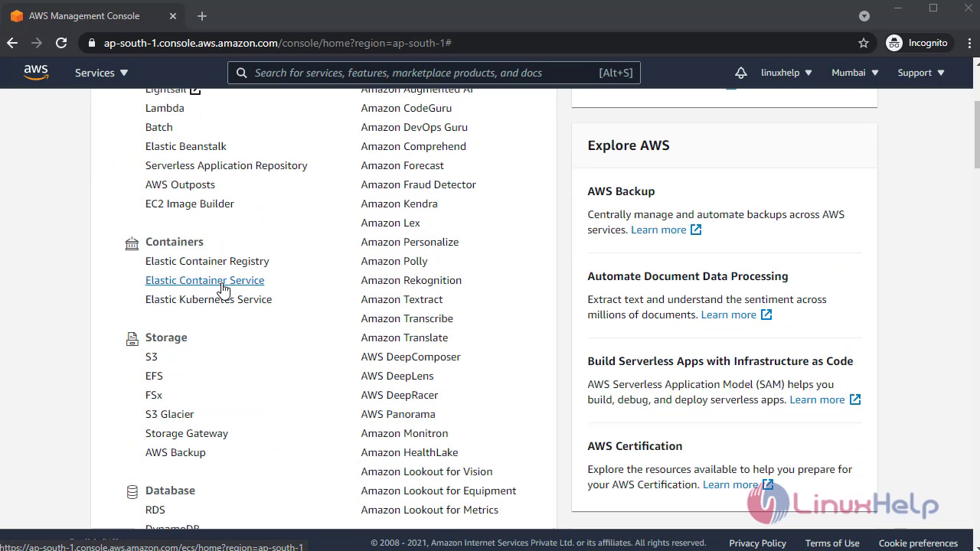
Task: Click the Database category icon
Action: (x=132, y=491)
